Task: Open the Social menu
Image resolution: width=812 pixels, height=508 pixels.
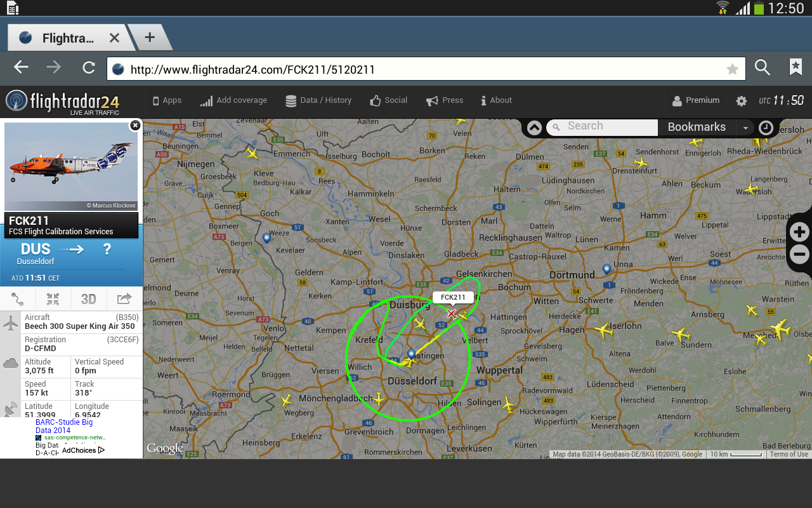Action: coord(388,100)
